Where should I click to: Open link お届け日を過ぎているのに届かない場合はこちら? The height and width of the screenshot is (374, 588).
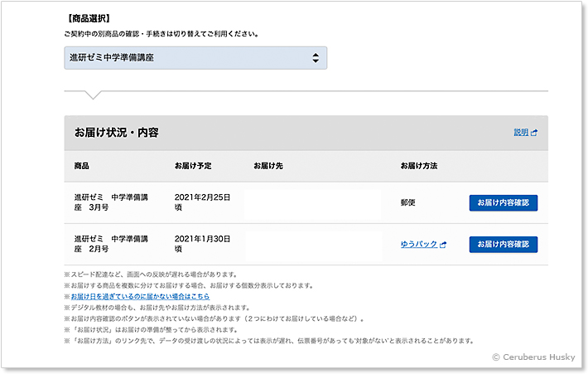140,296
